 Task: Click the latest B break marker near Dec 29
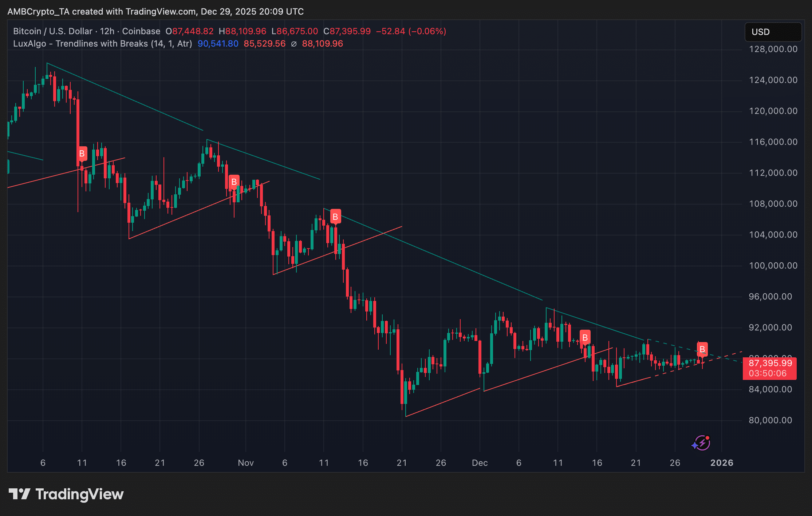(x=702, y=349)
